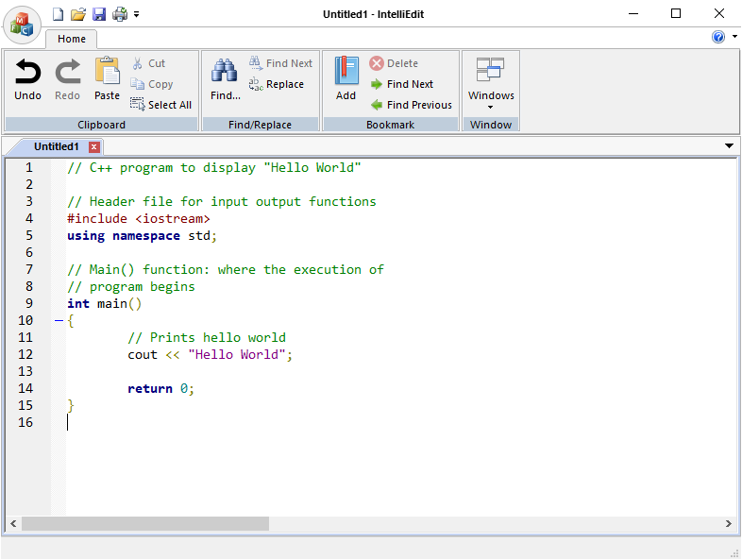Click the "// Header file for input output functions" comment

click(x=222, y=202)
